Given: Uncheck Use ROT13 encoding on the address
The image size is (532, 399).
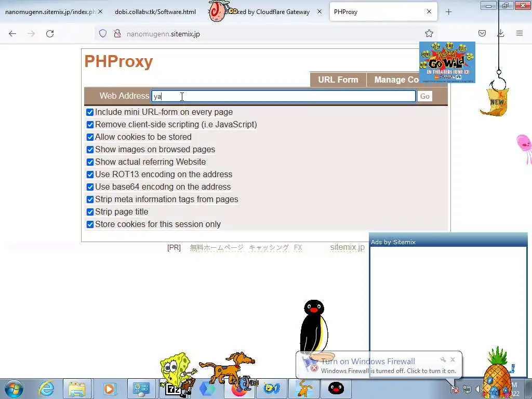Looking at the screenshot, I should (90, 175).
